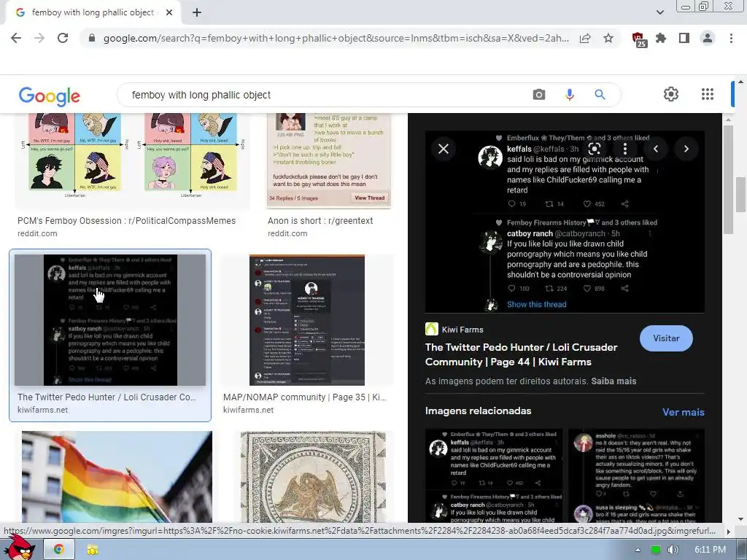Open second related image thumbnail on right
This screenshot has height=560, width=747.
pyautogui.click(x=636, y=475)
